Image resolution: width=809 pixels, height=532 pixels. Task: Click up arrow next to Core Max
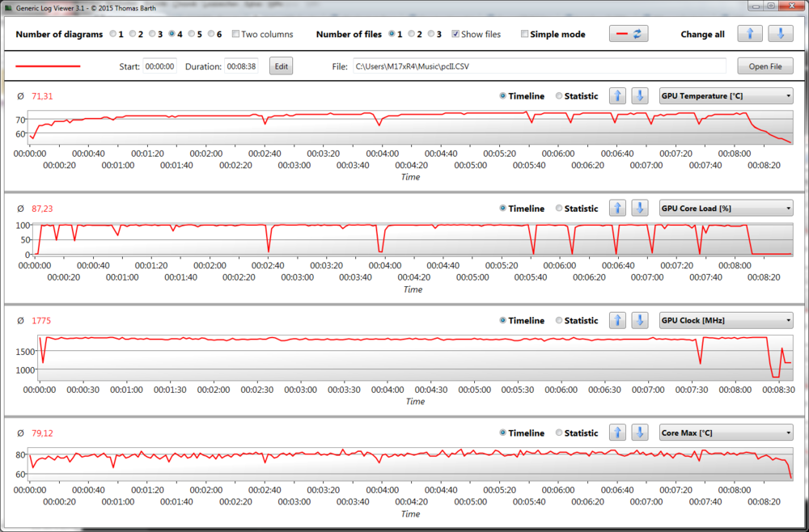(x=617, y=433)
